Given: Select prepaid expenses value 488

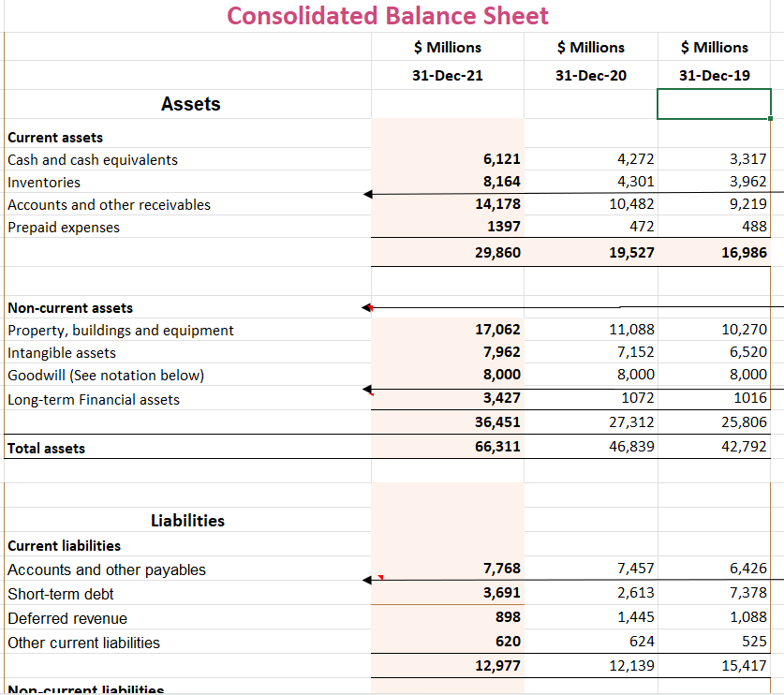Looking at the screenshot, I should click(x=754, y=227).
